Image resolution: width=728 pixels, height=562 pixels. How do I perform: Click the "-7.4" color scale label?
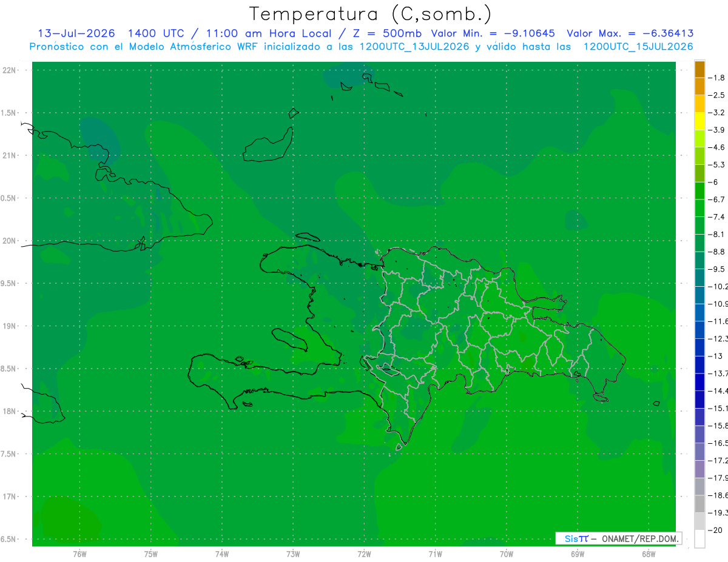click(716, 216)
